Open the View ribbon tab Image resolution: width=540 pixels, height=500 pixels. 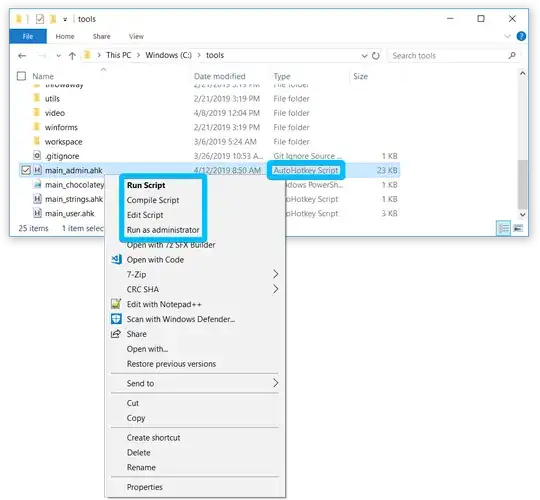(136, 36)
